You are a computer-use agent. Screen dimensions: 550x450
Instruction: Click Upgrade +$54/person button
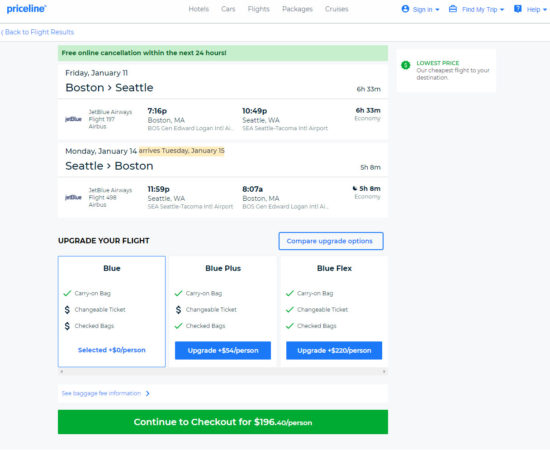[x=223, y=350]
